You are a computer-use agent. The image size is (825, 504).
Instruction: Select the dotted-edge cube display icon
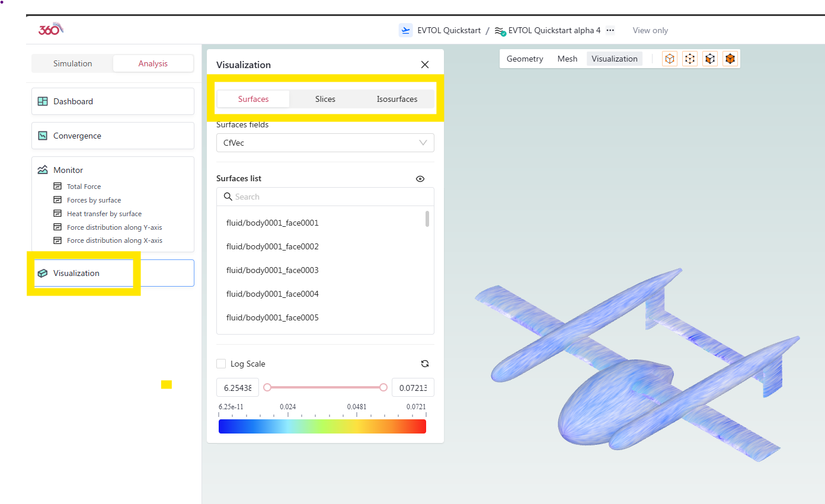point(690,59)
